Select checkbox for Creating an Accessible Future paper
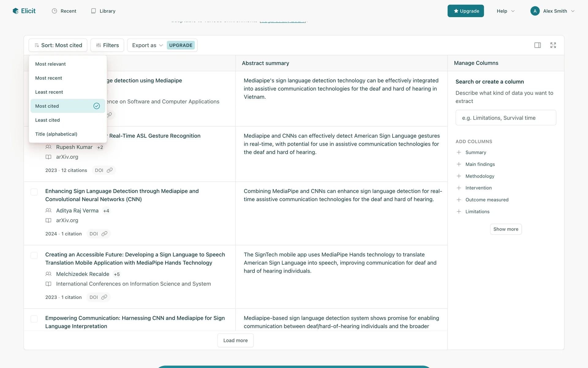 (34, 255)
